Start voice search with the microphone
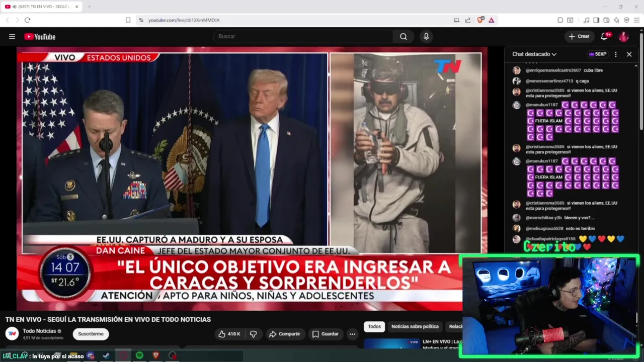 (x=426, y=36)
